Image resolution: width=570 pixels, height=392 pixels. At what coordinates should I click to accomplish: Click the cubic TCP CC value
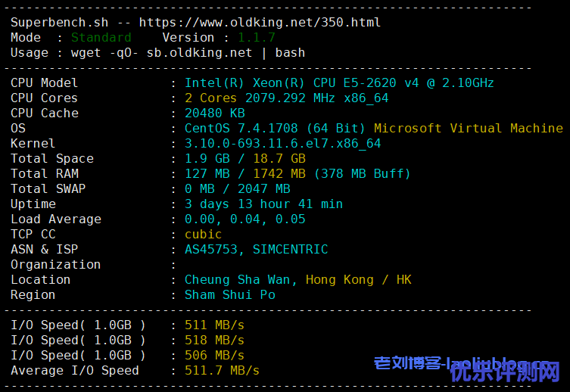pos(203,234)
